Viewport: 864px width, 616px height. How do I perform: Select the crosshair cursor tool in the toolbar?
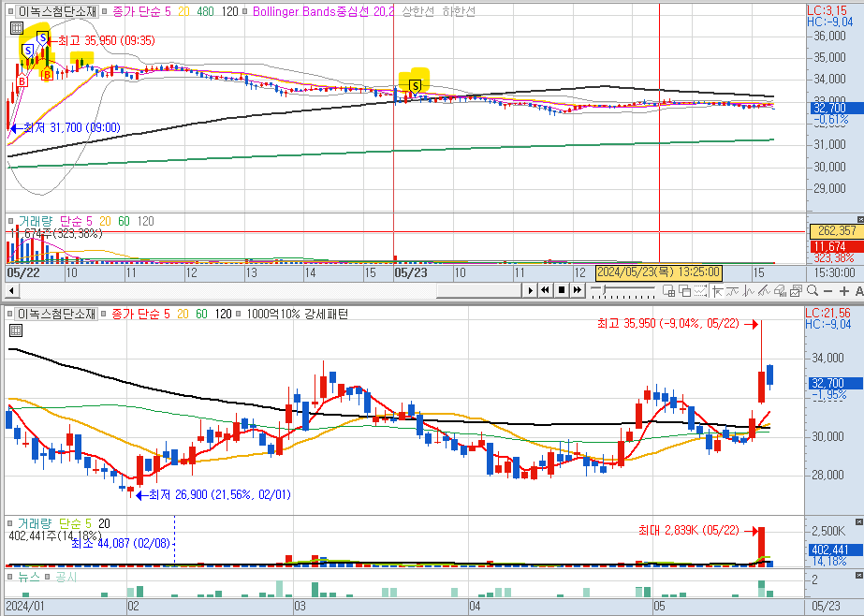717,290
